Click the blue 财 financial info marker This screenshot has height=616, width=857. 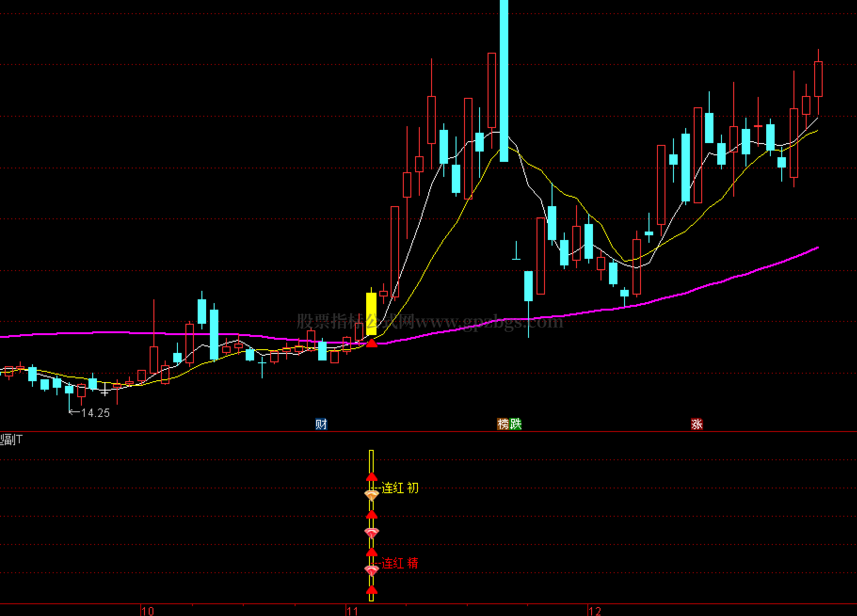pyautogui.click(x=321, y=424)
